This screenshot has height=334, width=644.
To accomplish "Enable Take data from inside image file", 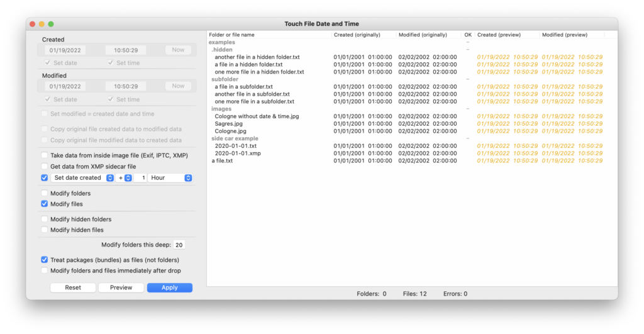I will point(45,155).
